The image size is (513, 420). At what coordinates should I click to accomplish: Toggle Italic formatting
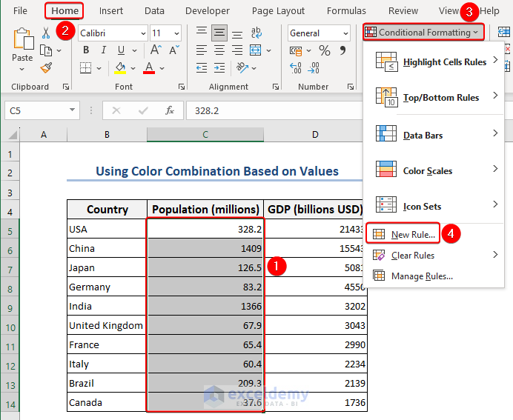click(104, 50)
